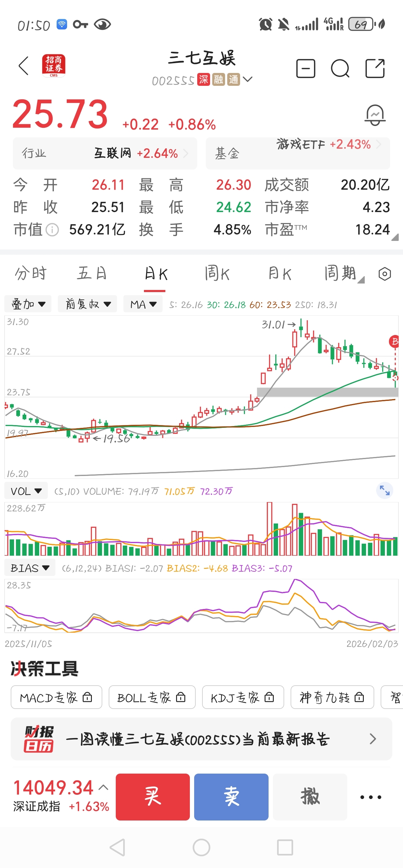Open the 前复权 adjustment dropdown

click(88, 304)
